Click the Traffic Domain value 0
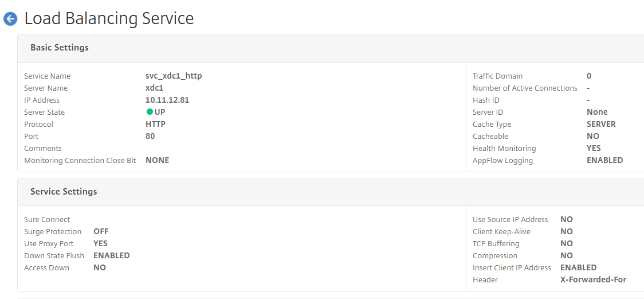 point(589,76)
